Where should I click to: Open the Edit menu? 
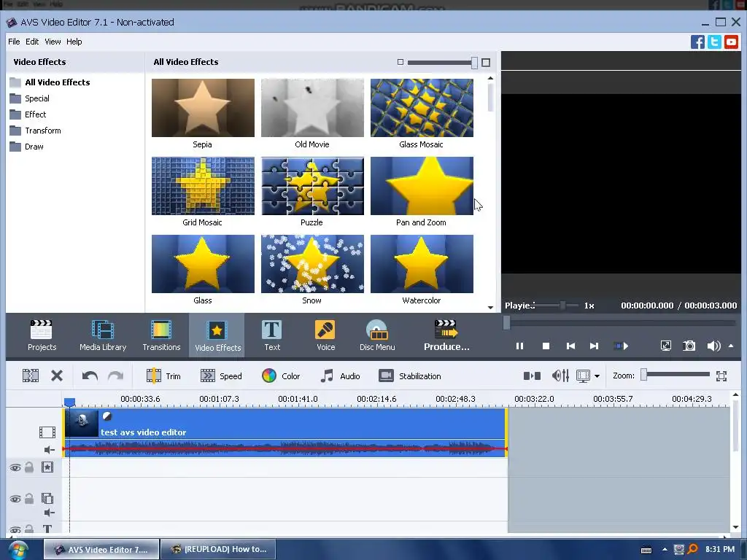32,42
